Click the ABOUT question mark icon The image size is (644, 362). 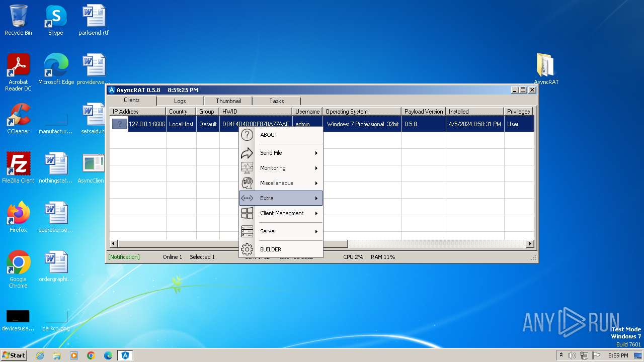pyautogui.click(x=247, y=135)
